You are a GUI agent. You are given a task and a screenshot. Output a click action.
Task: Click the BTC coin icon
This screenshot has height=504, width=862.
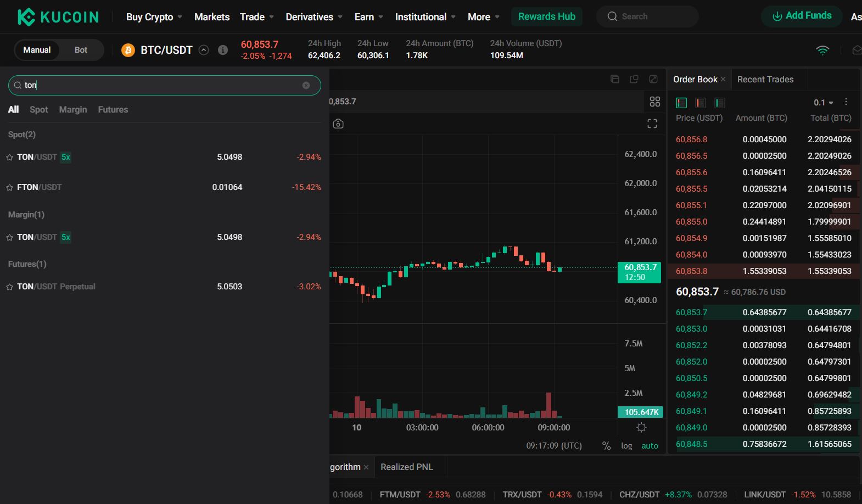click(x=128, y=51)
